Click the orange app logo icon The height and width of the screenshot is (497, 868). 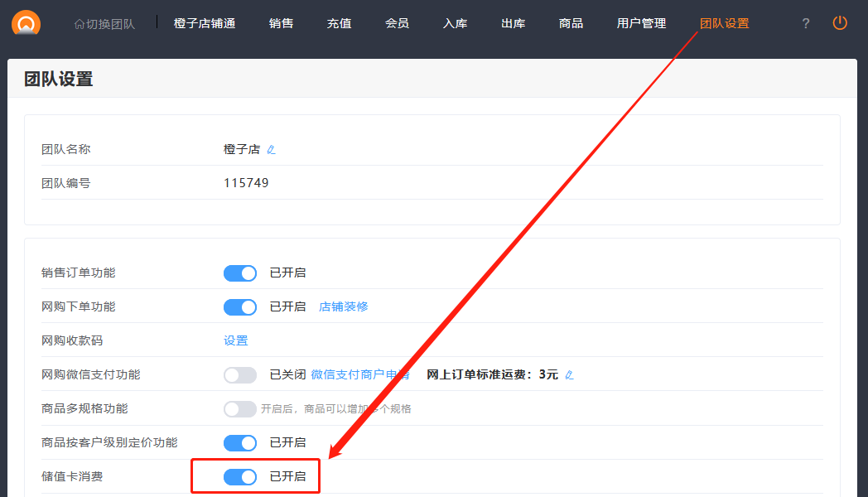pyautogui.click(x=26, y=23)
